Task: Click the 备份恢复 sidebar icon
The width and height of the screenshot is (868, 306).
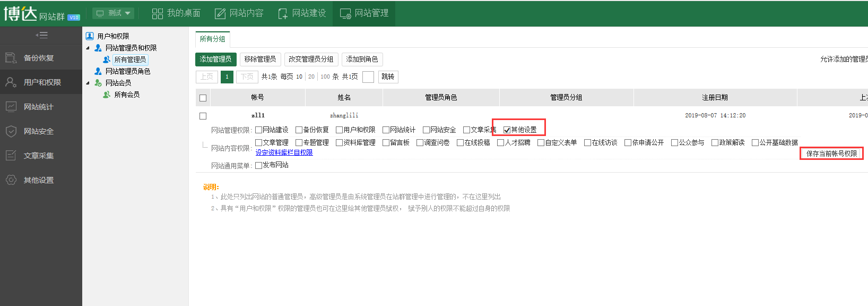Action: [x=11, y=58]
